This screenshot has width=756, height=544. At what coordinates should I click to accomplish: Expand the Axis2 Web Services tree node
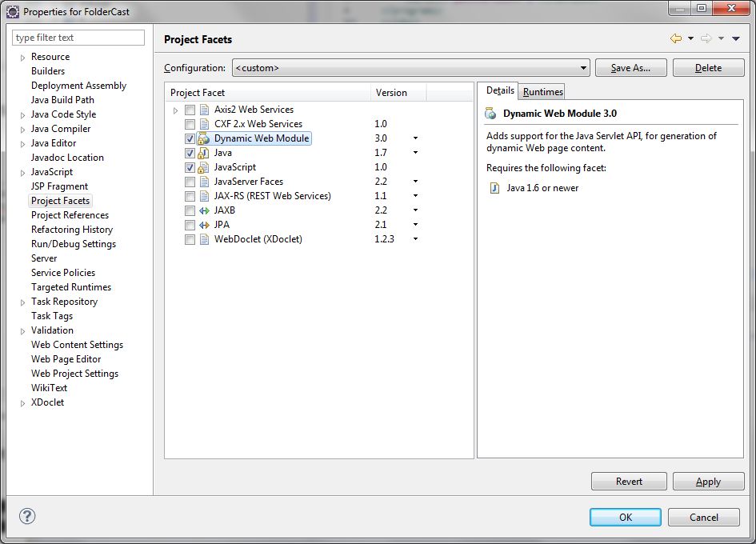175,110
